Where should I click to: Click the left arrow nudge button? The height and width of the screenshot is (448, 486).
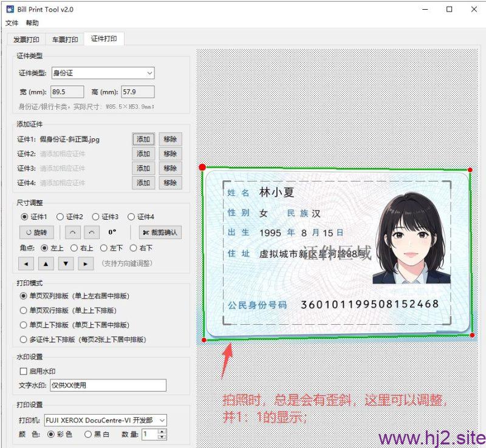coord(26,263)
